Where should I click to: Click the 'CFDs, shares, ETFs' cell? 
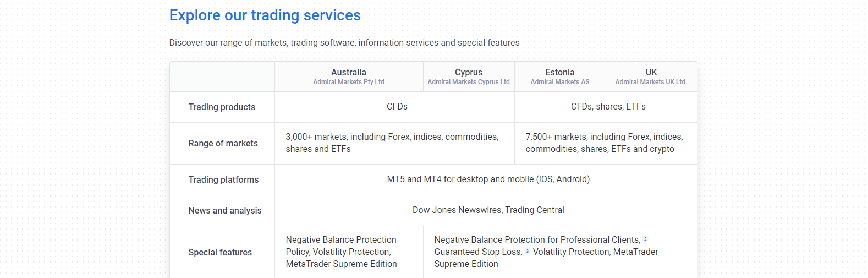pyautogui.click(x=608, y=106)
